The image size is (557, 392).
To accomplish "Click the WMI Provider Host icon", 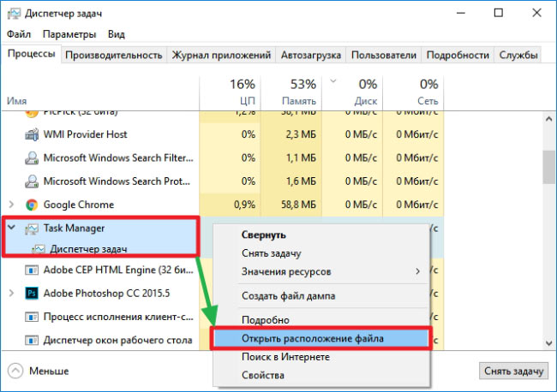I will pos(31,134).
